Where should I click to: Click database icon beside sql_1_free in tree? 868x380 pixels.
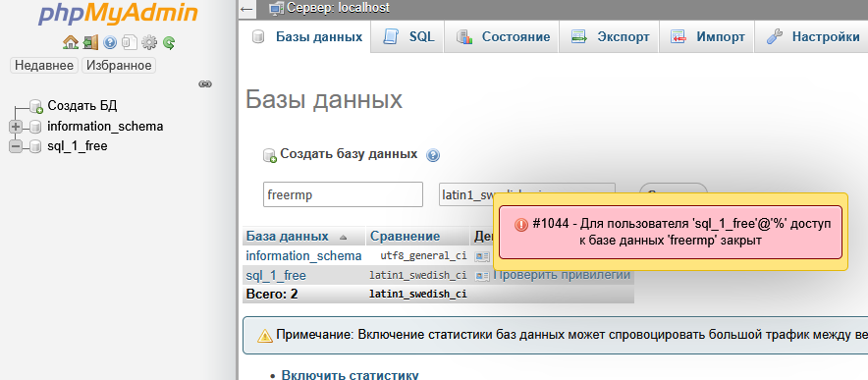tap(35, 146)
